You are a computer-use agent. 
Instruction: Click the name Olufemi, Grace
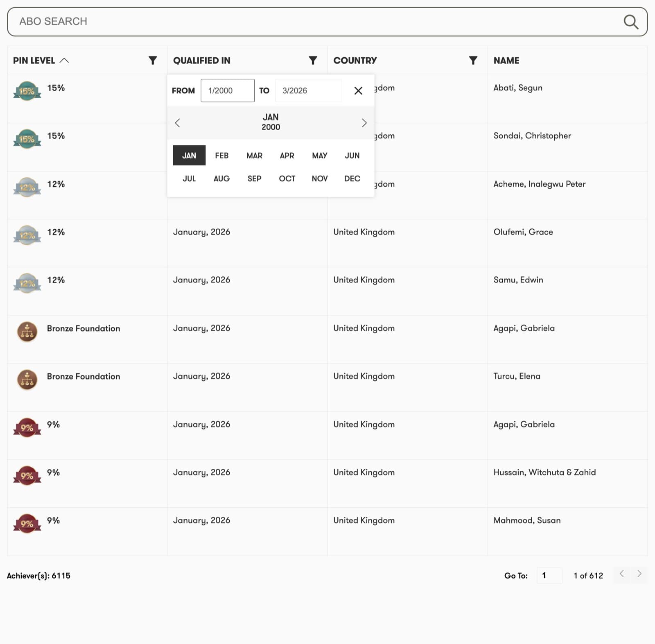[523, 232]
